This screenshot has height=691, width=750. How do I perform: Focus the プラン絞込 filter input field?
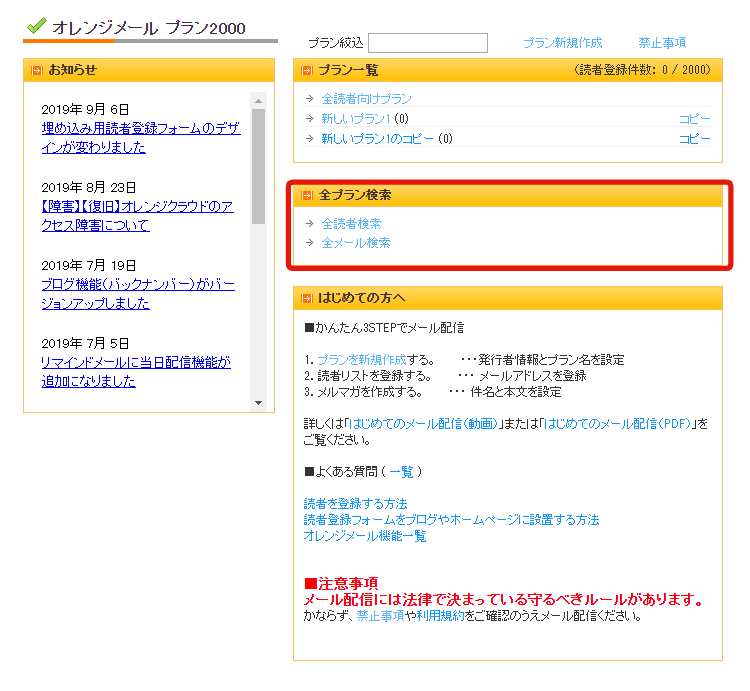coord(428,43)
